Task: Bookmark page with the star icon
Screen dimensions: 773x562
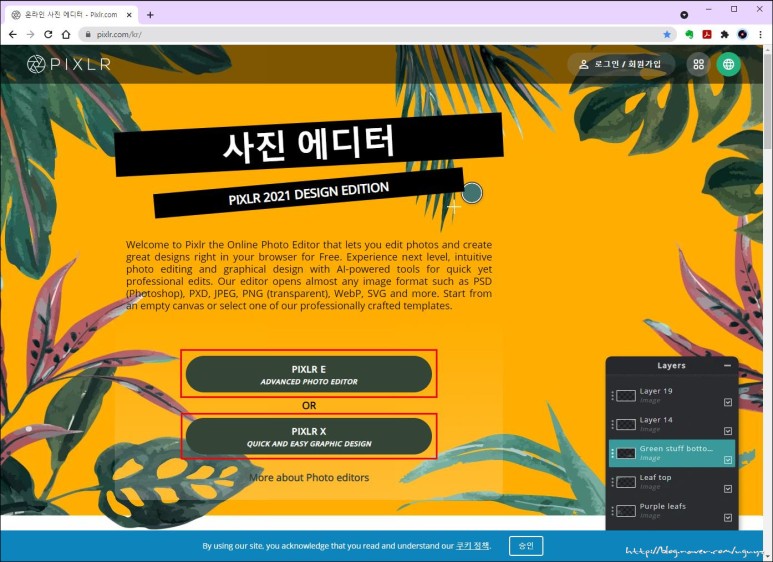Action: [x=667, y=35]
